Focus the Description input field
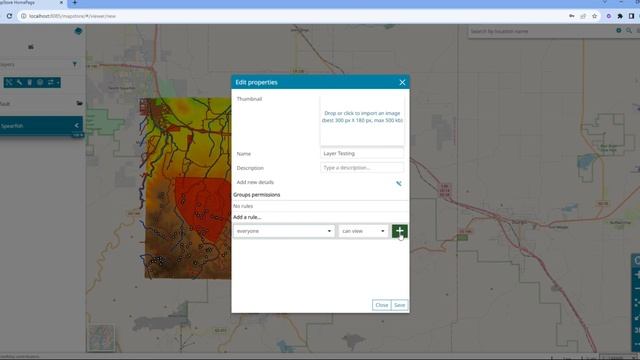Screen dimensions: 640x360 point(362,168)
